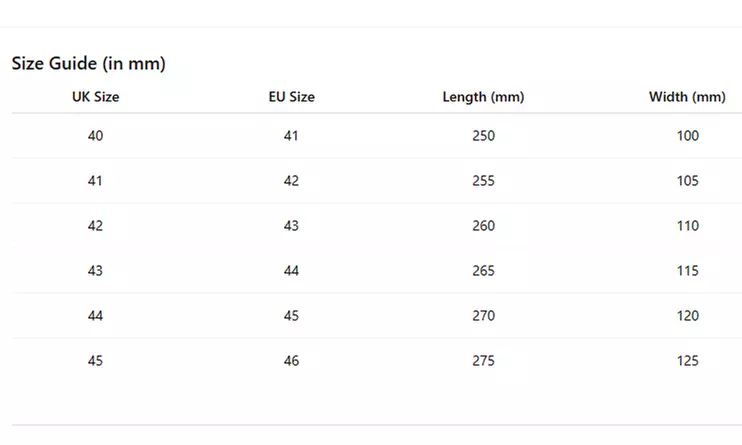Click the 115 width value
This screenshot has width=742, height=445.
click(x=687, y=271)
